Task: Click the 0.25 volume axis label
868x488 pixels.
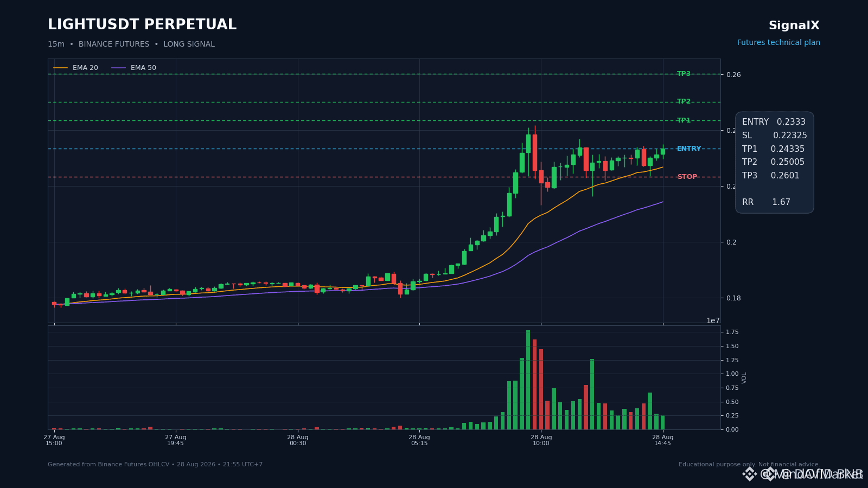Action: click(732, 416)
